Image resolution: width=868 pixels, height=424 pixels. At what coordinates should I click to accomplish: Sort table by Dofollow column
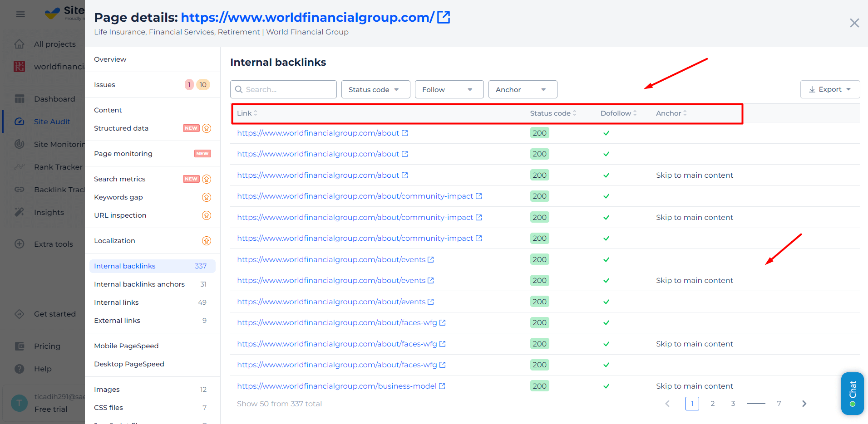tap(618, 113)
